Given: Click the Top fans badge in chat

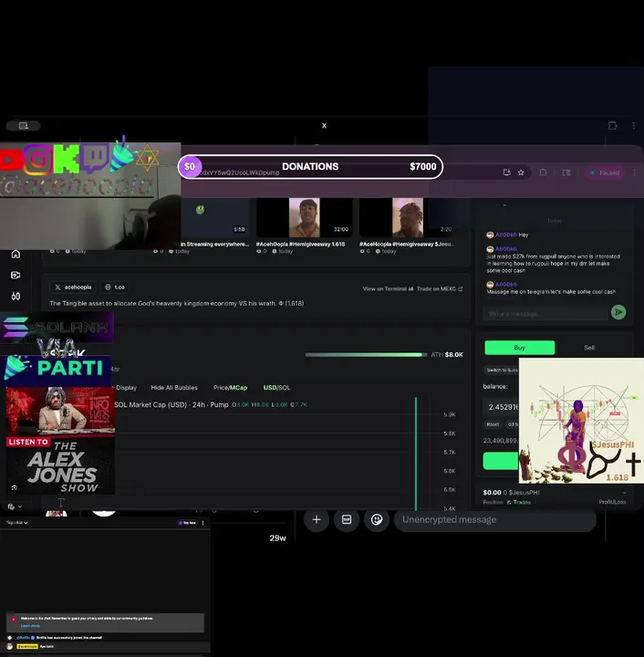Looking at the screenshot, I should click(187, 523).
